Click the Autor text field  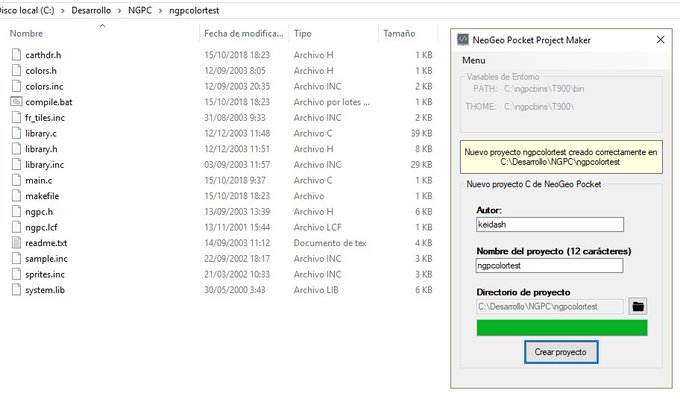coord(548,226)
